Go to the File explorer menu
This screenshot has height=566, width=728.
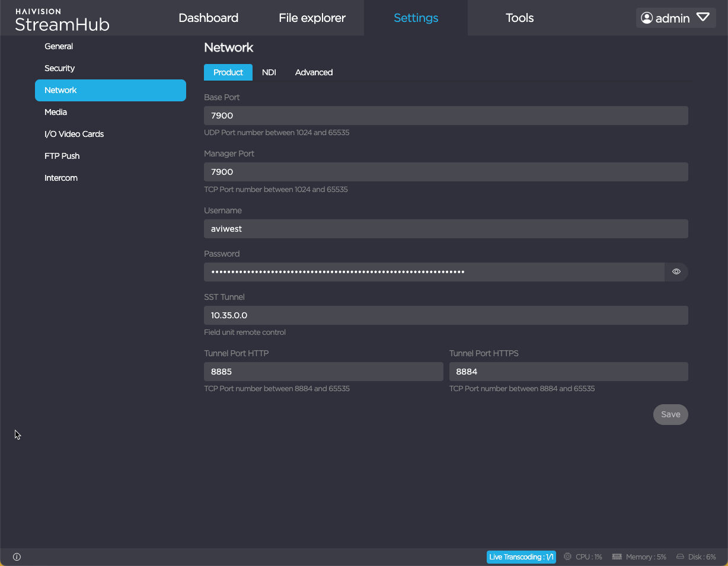tap(312, 18)
